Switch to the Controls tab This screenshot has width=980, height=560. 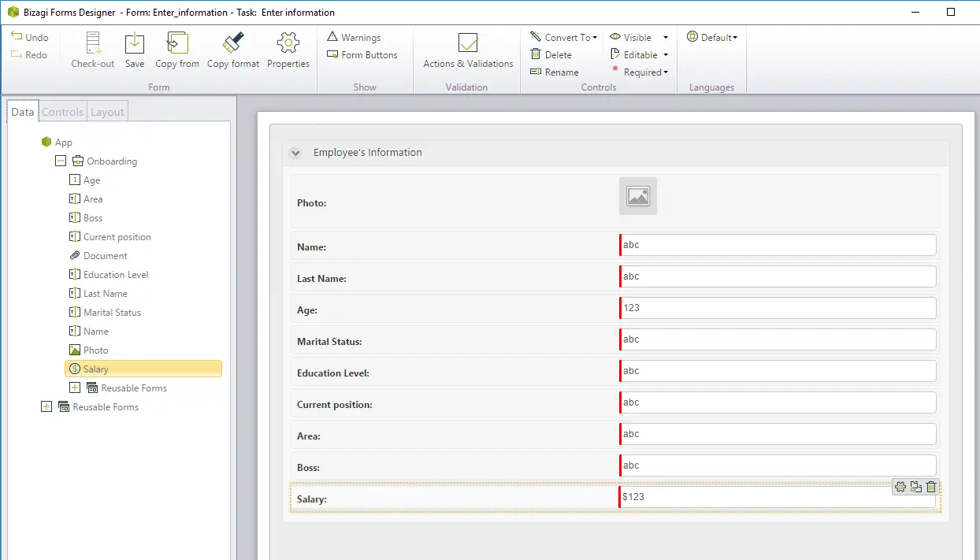[62, 112]
